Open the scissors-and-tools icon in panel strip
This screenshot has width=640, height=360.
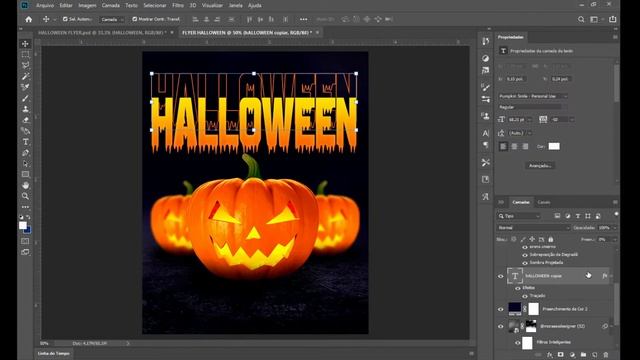[x=485, y=162]
